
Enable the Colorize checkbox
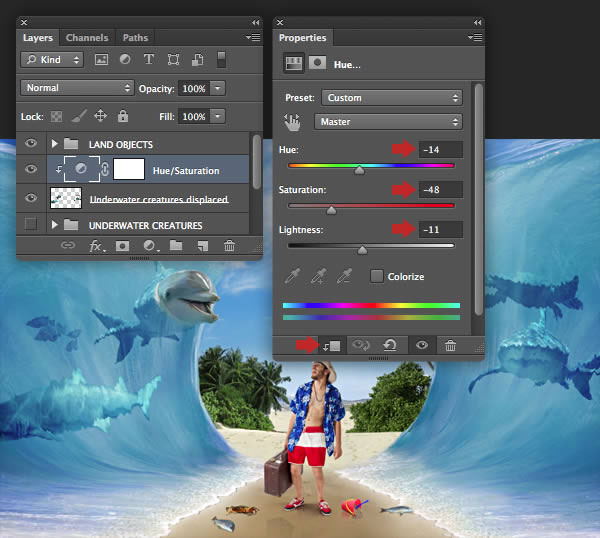(377, 276)
